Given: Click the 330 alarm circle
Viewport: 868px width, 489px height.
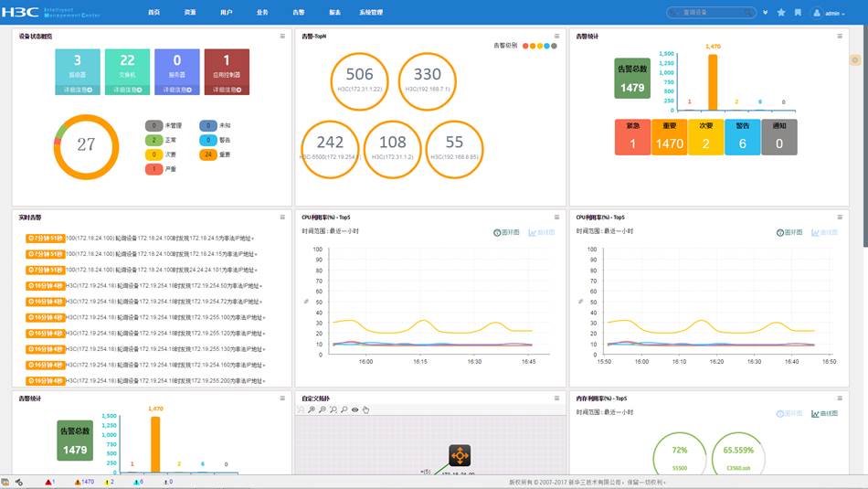Looking at the screenshot, I should pos(428,80).
